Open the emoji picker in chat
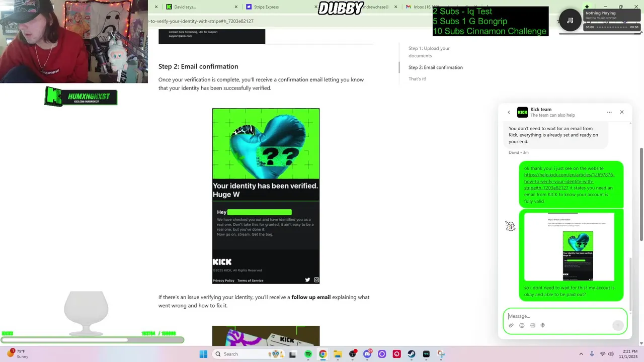The image size is (644, 362). pyautogui.click(x=522, y=325)
